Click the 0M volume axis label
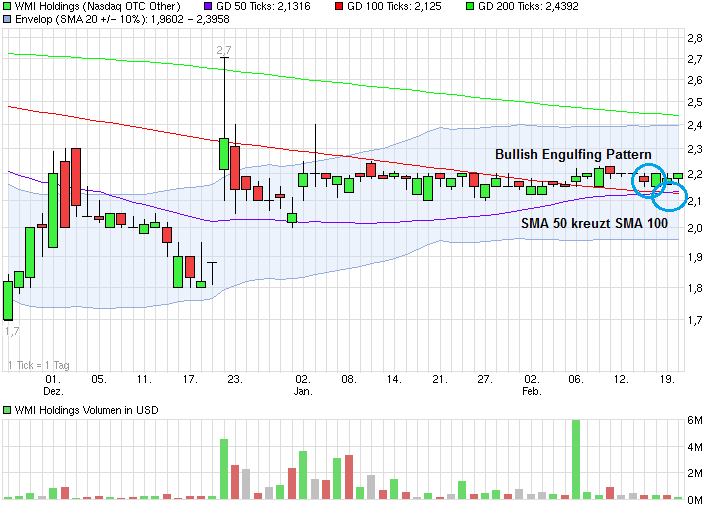Image resolution: width=726 pixels, height=508 pixels. coord(695,500)
